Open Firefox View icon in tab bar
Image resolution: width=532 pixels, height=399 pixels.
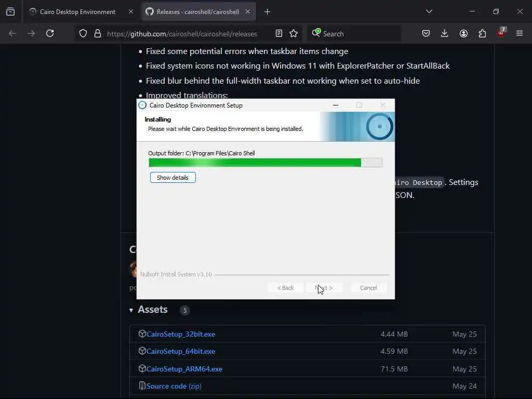click(10, 12)
